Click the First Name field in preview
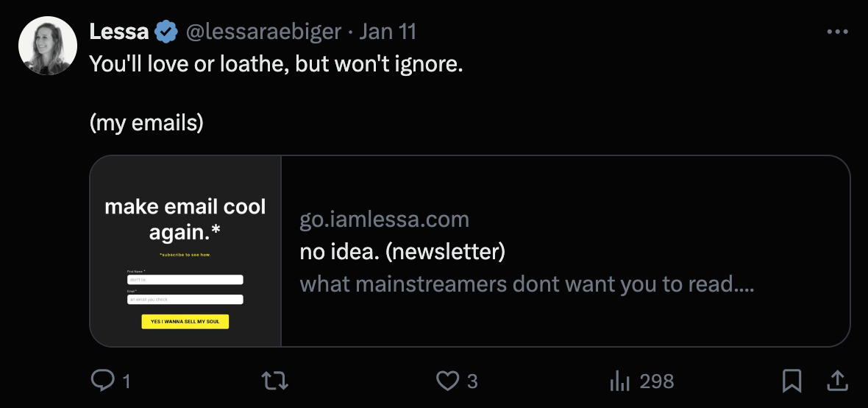Screen dimensions: 868x408 tap(185, 280)
